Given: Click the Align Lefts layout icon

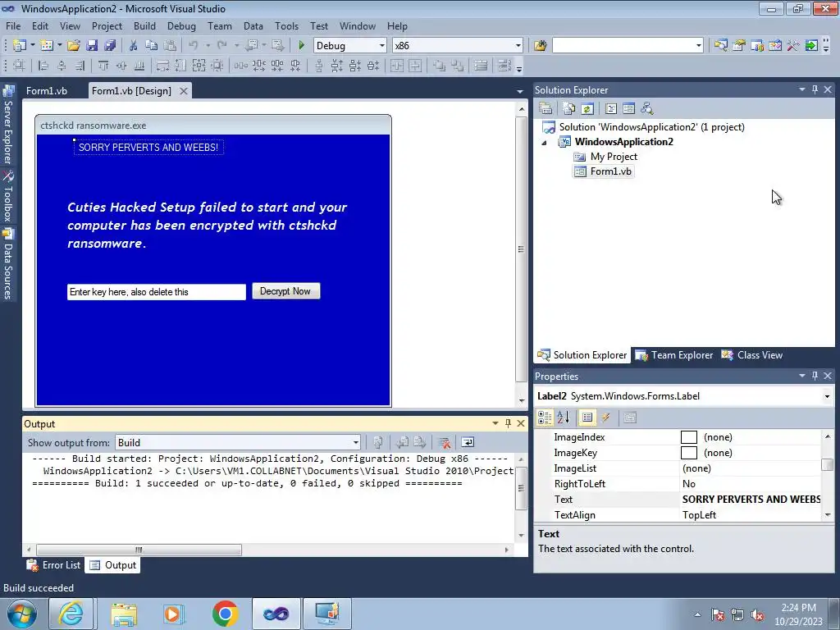Looking at the screenshot, I should [43, 66].
